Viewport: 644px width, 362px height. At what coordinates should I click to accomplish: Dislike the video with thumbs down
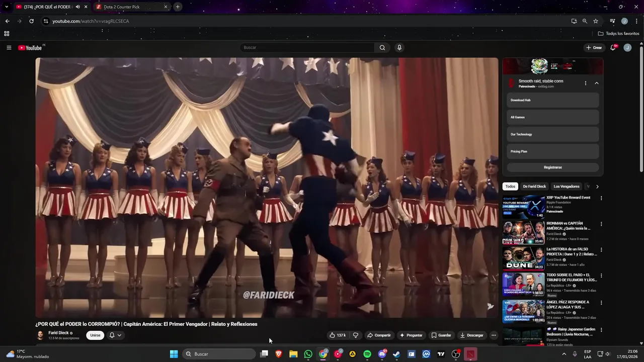coord(355,335)
